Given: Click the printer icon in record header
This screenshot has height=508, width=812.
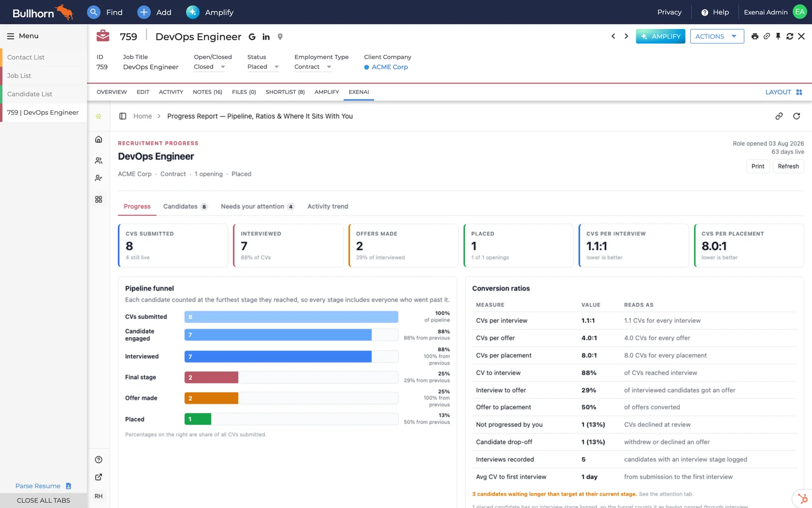Looking at the screenshot, I should pos(755,36).
